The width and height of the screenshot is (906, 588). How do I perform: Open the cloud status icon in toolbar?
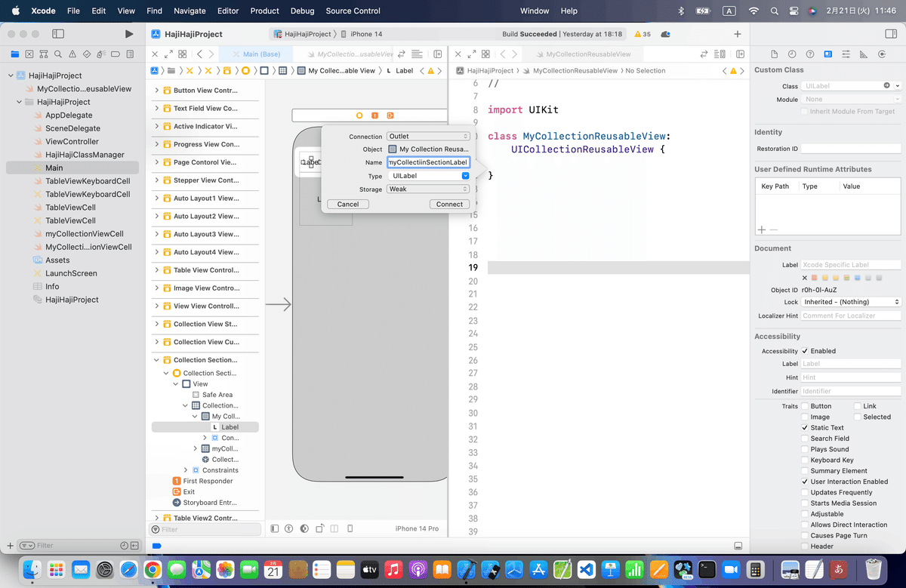pos(665,34)
